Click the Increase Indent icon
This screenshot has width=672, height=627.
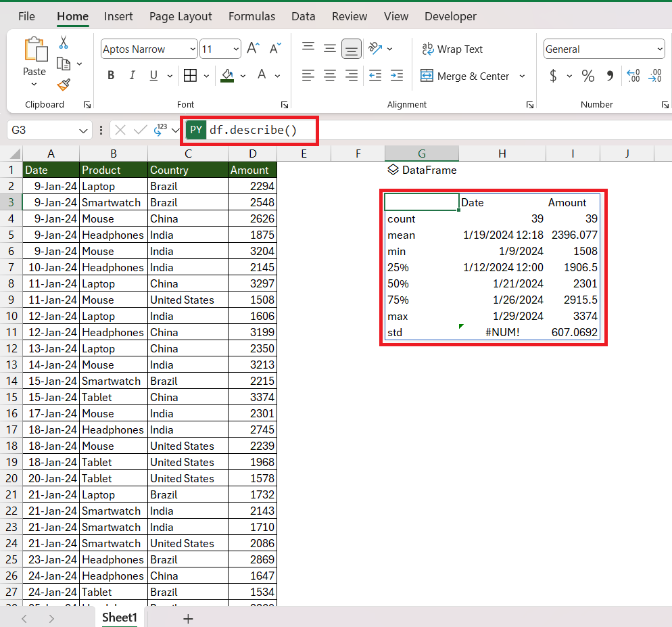coord(397,76)
